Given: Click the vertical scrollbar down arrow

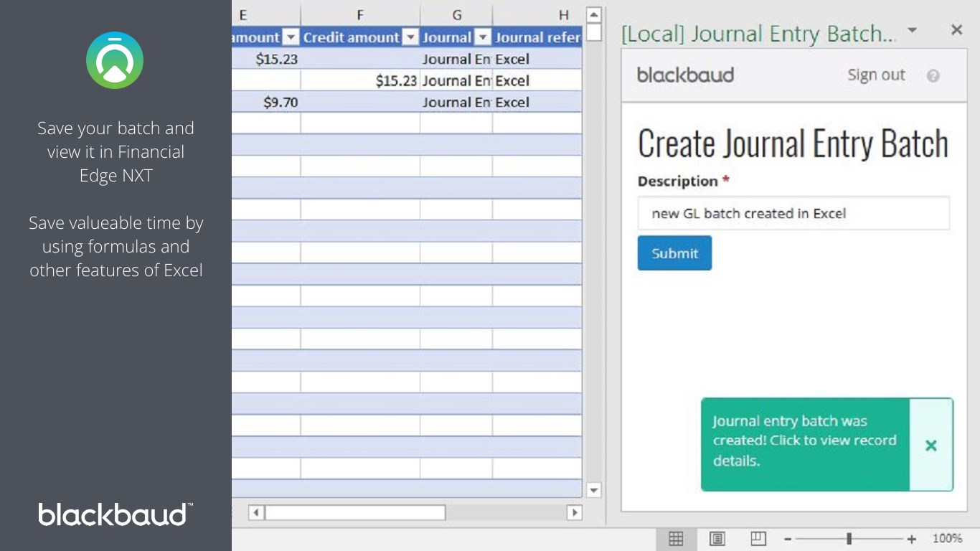Looking at the screenshot, I should tap(593, 490).
